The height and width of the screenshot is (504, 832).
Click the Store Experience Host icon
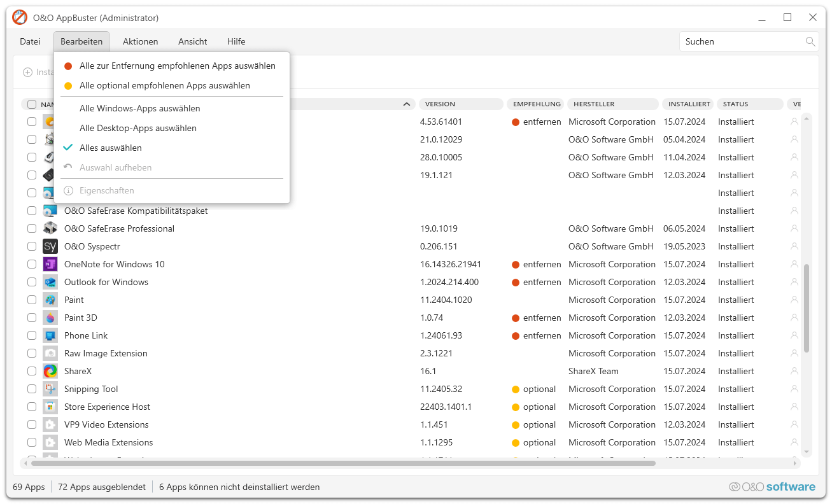pos(50,407)
